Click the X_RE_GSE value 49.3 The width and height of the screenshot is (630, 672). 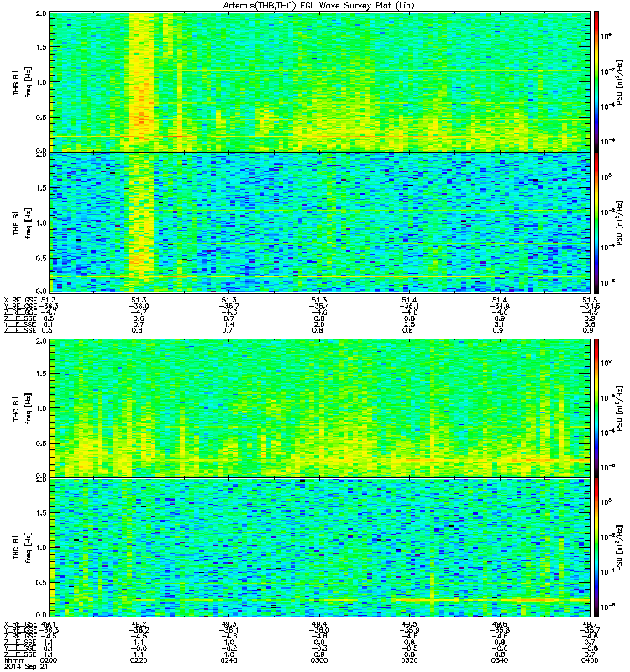[x=229, y=624]
